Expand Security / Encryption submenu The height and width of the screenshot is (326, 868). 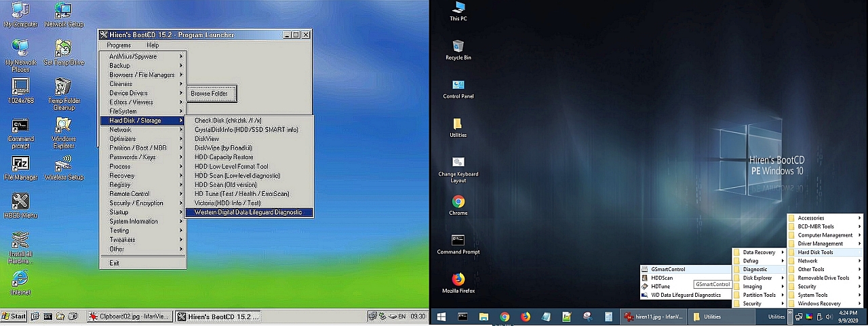pos(142,203)
